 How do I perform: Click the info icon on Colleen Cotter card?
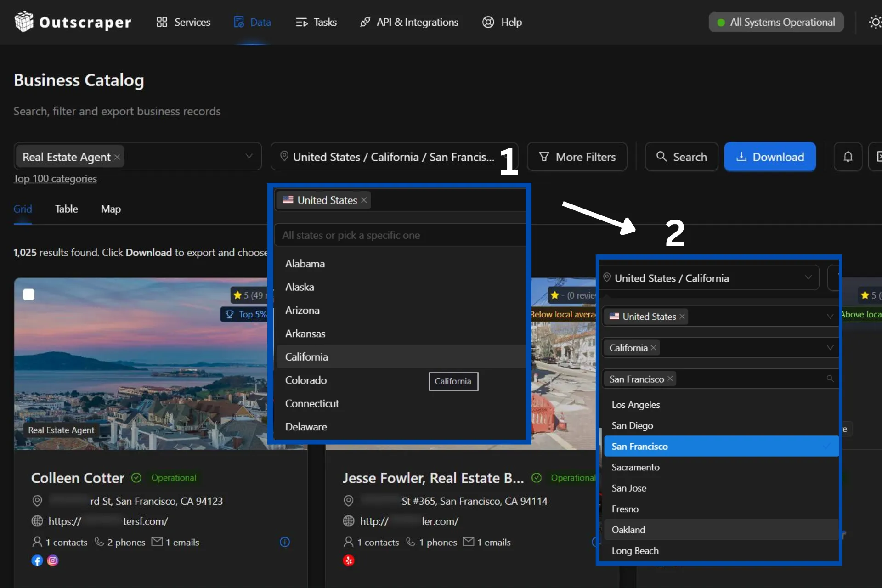pyautogui.click(x=285, y=542)
